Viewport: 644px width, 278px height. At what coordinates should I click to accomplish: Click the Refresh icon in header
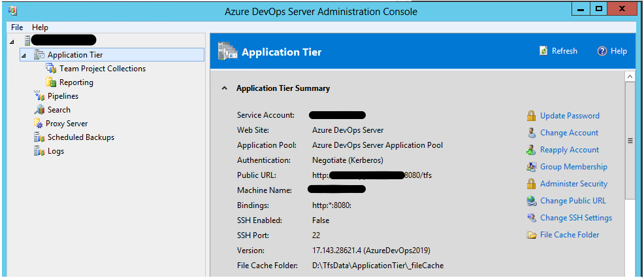pyautogui.click(x=543, y=51)
